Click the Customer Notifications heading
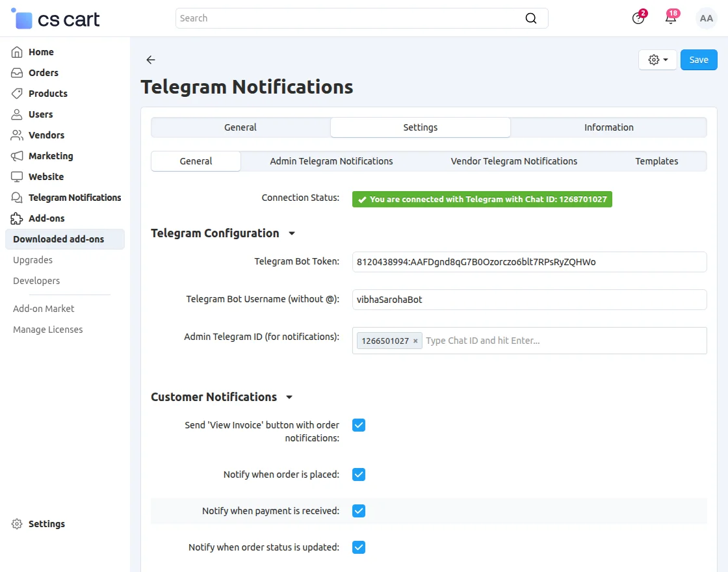 [214, 397]
